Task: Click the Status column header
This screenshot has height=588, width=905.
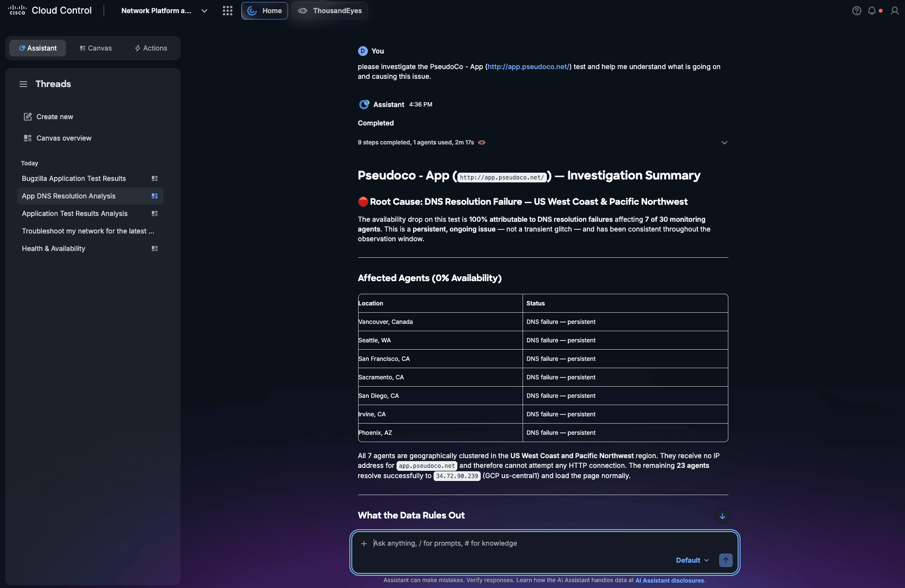Action: pos(625,303)
